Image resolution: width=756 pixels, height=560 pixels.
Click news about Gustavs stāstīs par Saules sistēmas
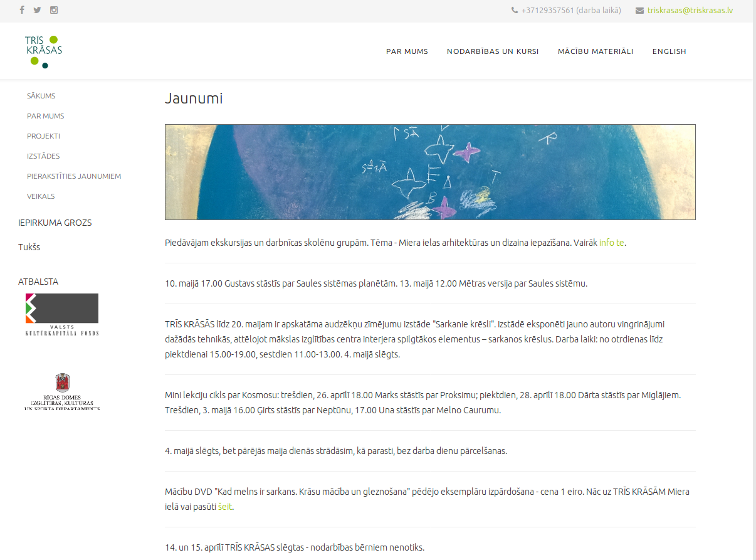point(376,283)
